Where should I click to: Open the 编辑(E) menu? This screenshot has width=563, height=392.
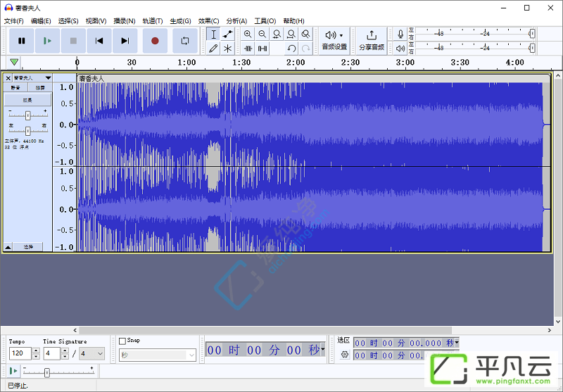(41, 21)
